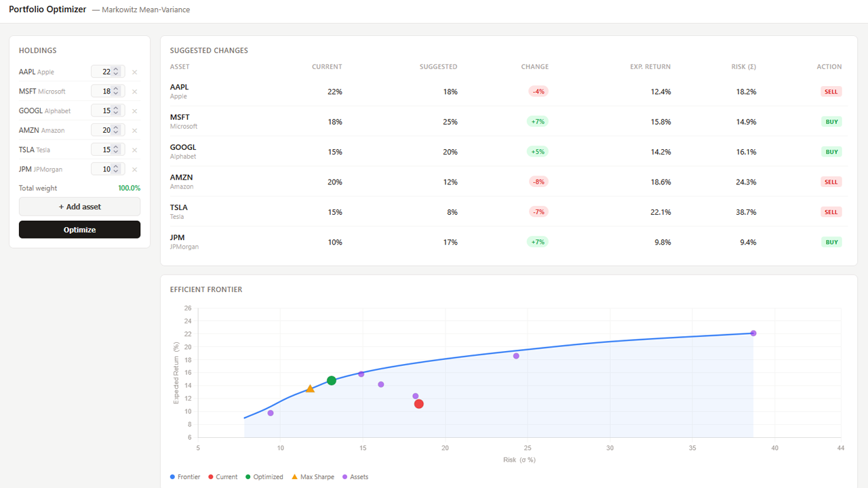
Task: Click the SUGGESTED column header
Action: pyautogui.click(x=439, y=67)
